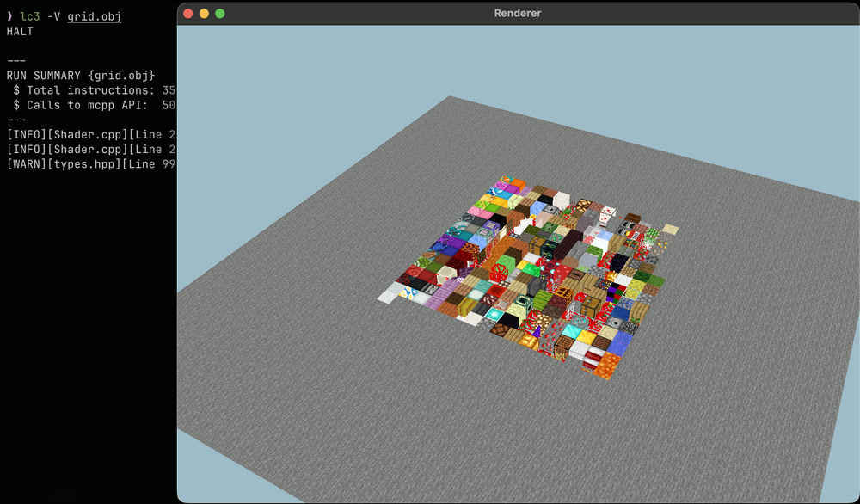Click the HALT output line in terminal

(x=20, y=31)
